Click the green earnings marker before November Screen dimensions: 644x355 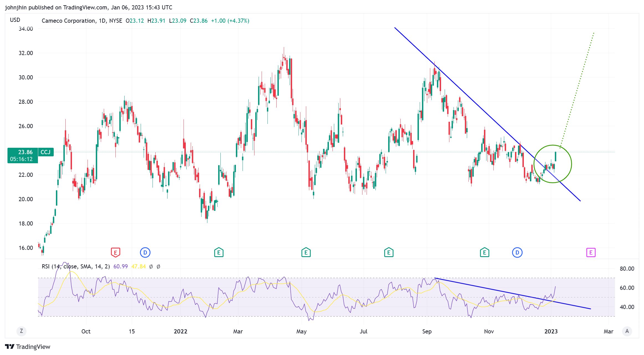(x=485, y=252)
